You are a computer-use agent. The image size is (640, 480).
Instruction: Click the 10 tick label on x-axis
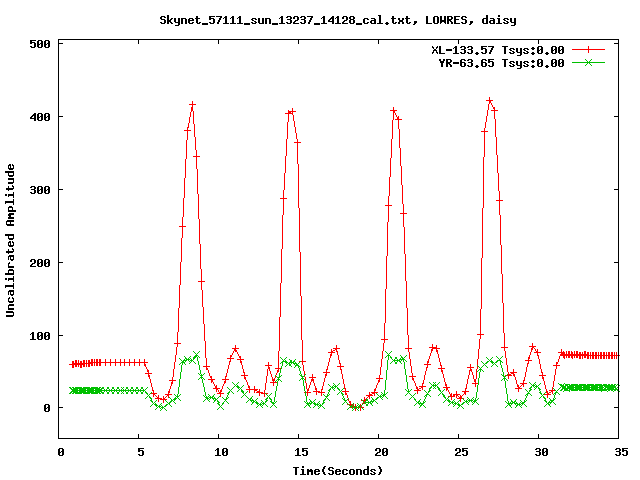pos(221,452)
